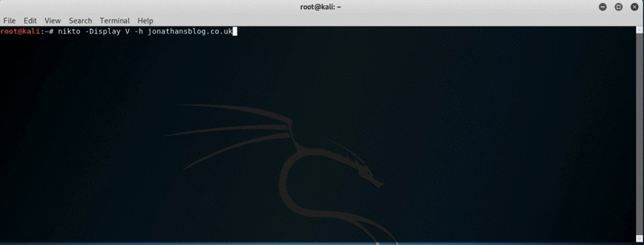Click the white block cursor after command
Image resolution: width=644 pixels, height=245 pixels.
pyautogui.click(x=235, y=32)
